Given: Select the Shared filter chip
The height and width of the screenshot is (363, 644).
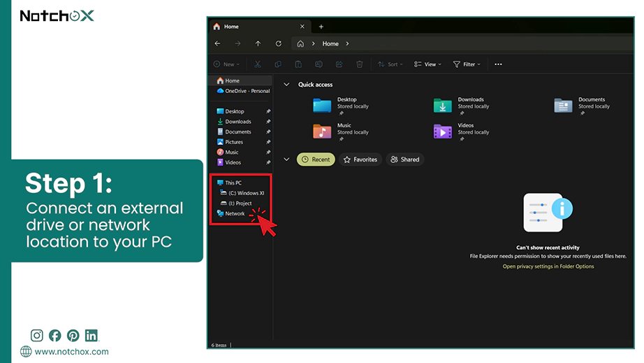Looking at the screenshot, I should 405,159.
